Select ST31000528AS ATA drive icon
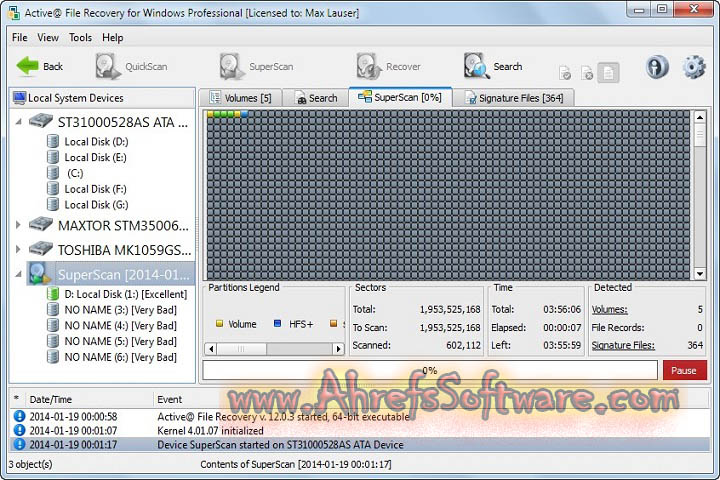Viewport: 720px width, 480px height. point(40,122)
